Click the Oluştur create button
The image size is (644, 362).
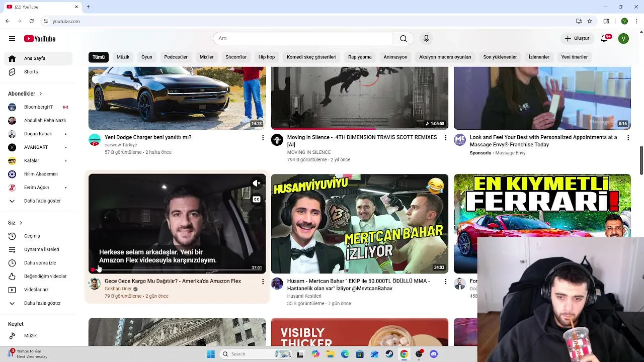[x=577, y=38]
